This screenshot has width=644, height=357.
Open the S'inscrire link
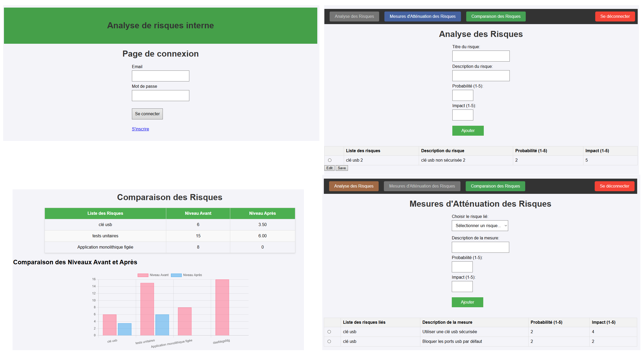(140, 129)
